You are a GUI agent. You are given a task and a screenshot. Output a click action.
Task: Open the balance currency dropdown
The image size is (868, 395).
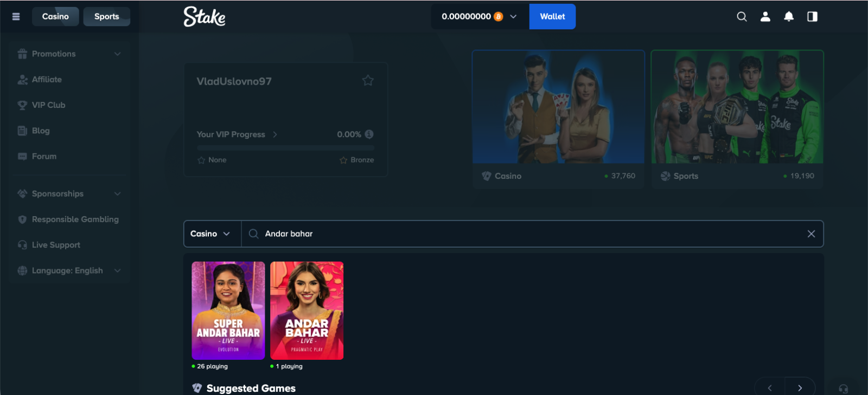click(513, 17)
